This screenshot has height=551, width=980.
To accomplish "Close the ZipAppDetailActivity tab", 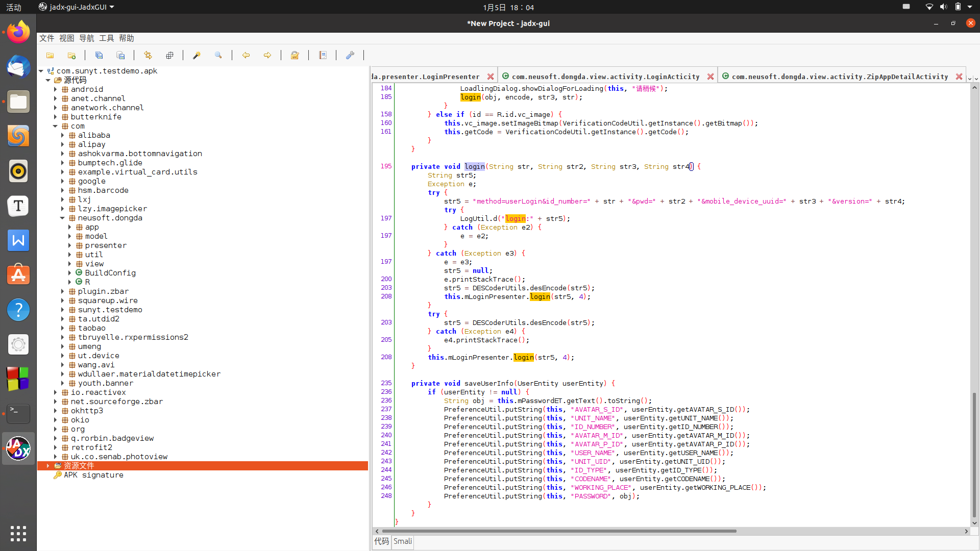I will pos(959,77).
